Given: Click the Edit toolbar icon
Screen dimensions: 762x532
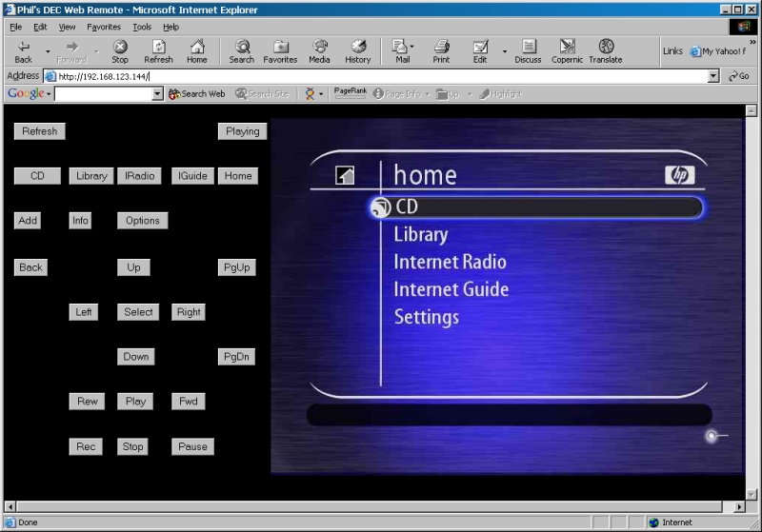Looking at the screenshot, I should [480, 47].
